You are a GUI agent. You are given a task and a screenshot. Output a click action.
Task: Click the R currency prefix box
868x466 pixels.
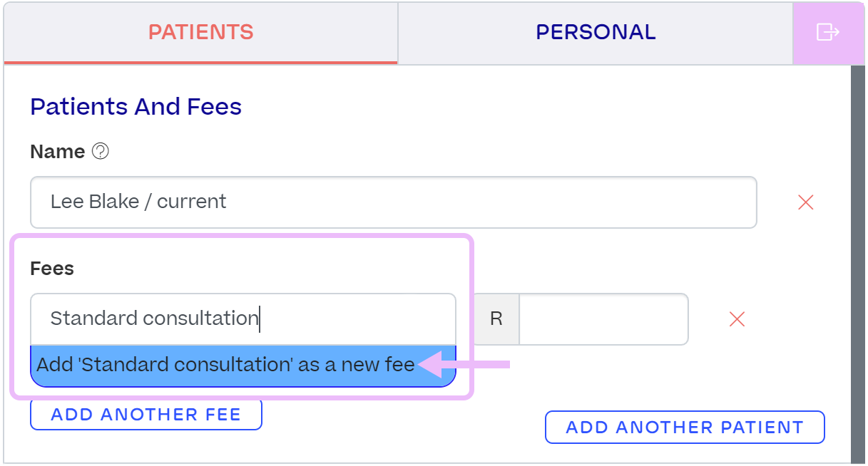(x=496, y=319)
